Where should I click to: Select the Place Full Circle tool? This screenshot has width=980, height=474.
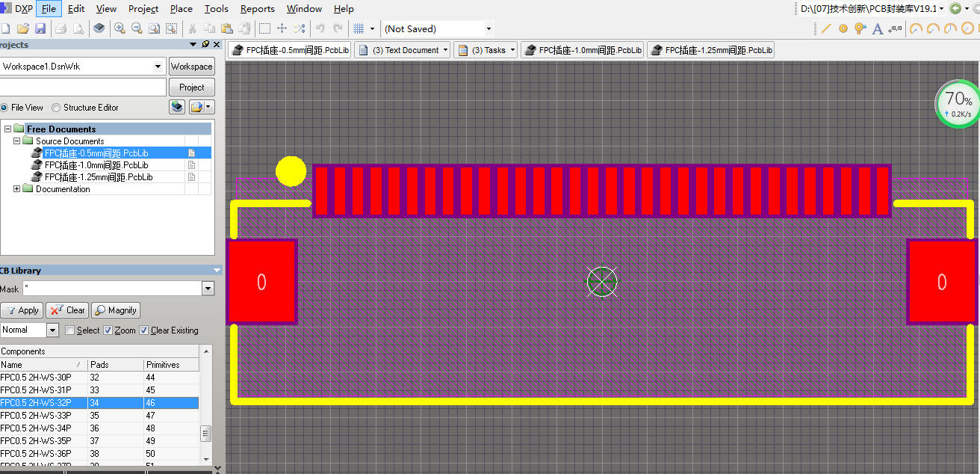pyautogui.click(x=967, y=28)
